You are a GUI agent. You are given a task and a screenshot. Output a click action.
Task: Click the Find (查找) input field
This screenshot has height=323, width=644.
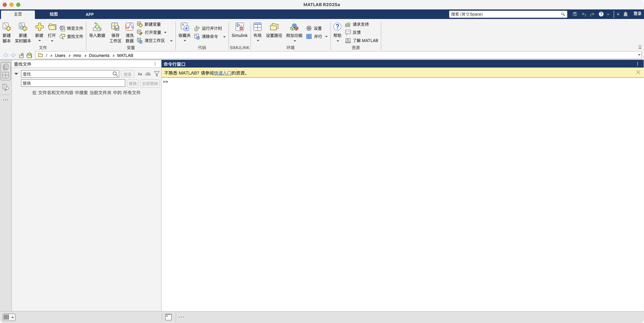(67, 74)
